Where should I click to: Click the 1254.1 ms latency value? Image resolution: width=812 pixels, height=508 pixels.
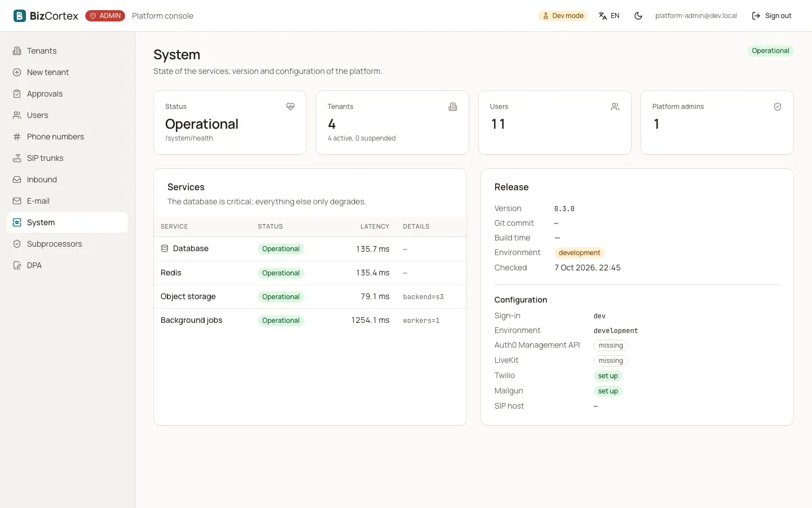point(370,320)
